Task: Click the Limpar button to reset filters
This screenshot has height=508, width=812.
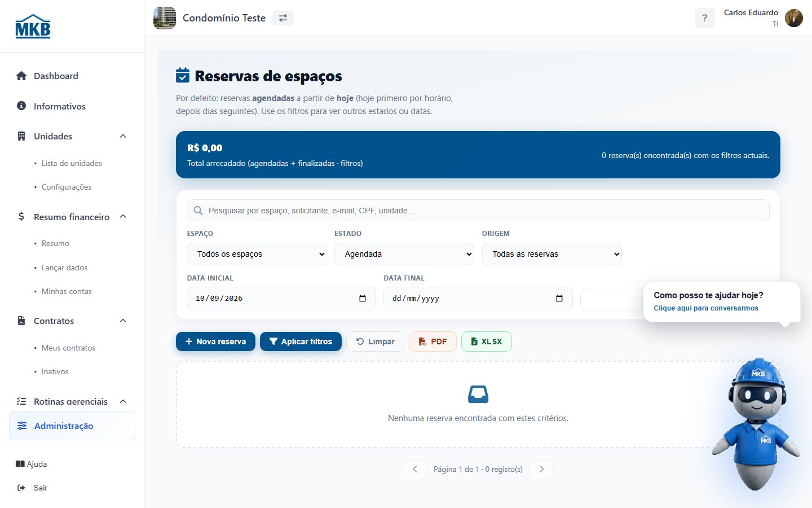Action: point(375,341)
